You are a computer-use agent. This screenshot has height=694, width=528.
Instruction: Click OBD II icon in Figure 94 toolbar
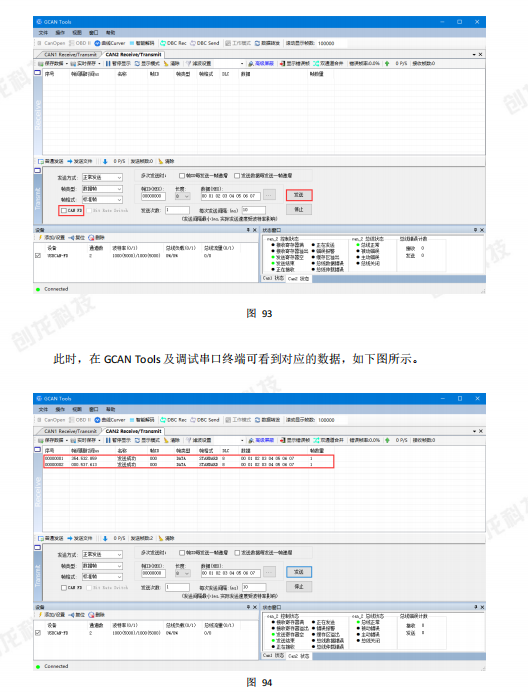(72, 420)
